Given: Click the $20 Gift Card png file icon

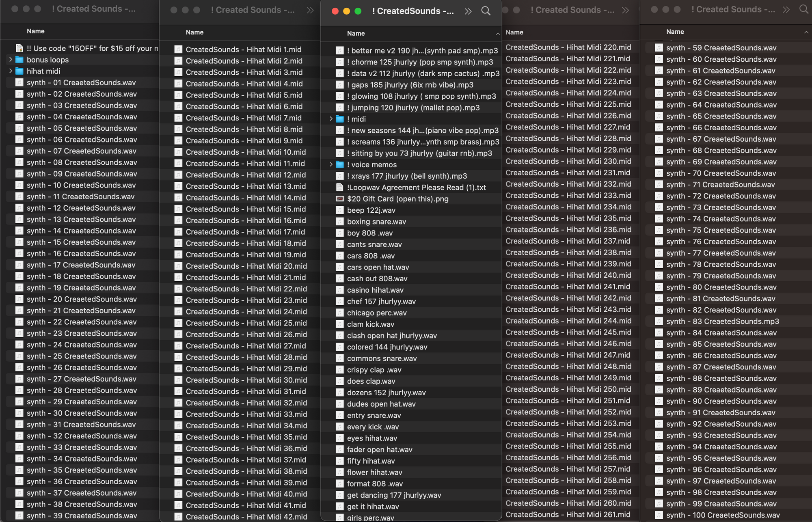Looking at the screenshot, I should pos(339,199).
